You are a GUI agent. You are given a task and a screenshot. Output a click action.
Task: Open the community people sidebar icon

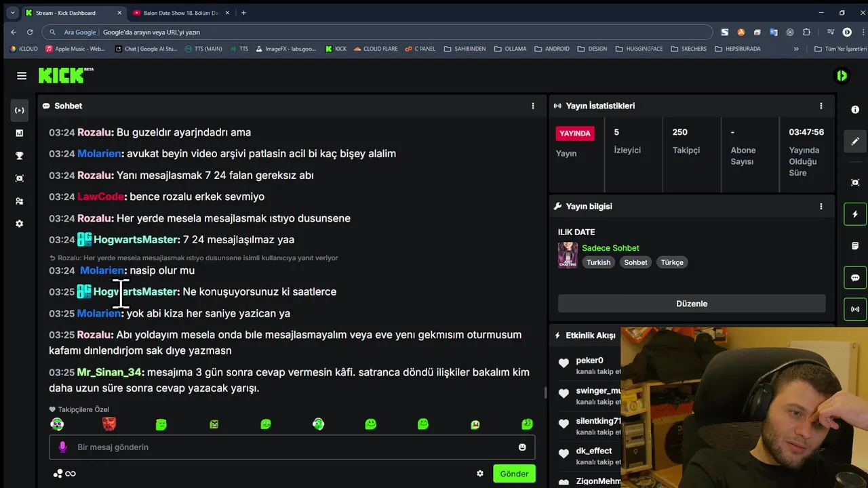coord(19,201)
